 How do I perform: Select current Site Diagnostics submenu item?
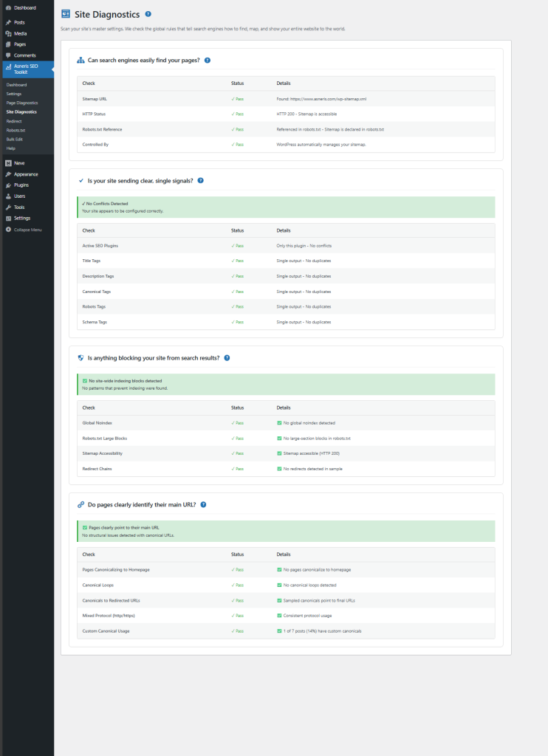click(x=21, y=112)
